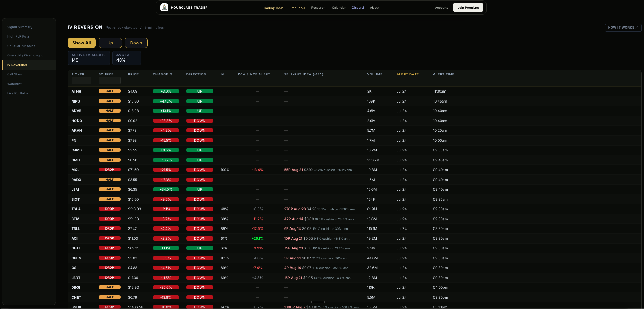Sort by Alert Date column header

coord(408,74)
